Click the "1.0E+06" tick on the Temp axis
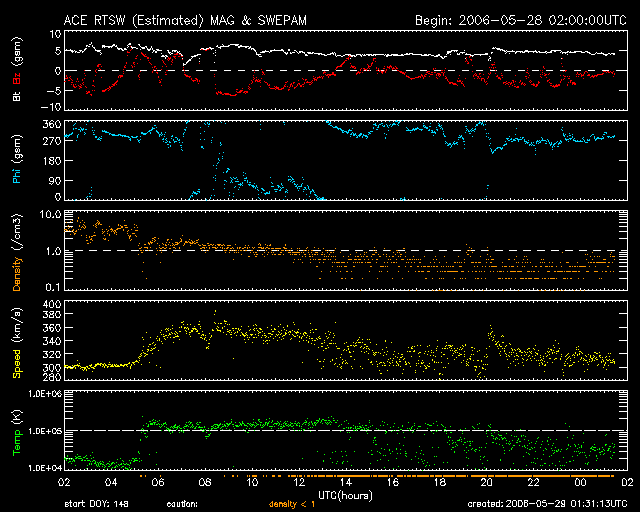 coord(45,394)
